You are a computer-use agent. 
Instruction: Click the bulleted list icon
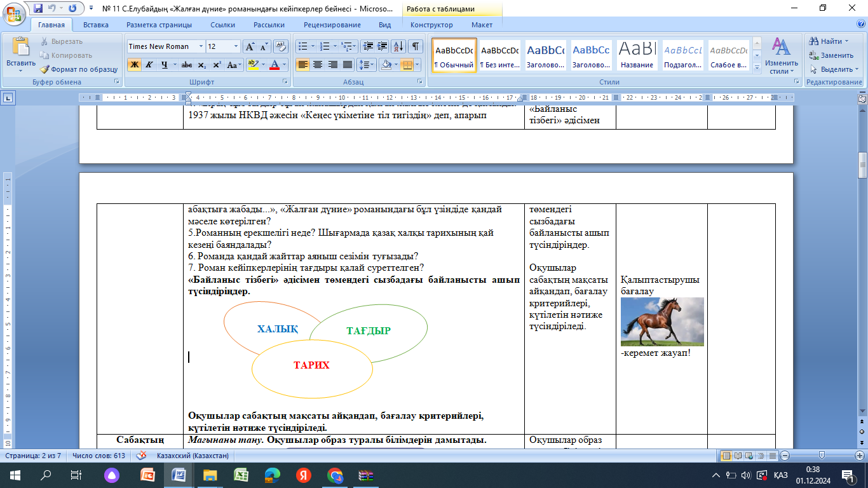pos(303,46)
